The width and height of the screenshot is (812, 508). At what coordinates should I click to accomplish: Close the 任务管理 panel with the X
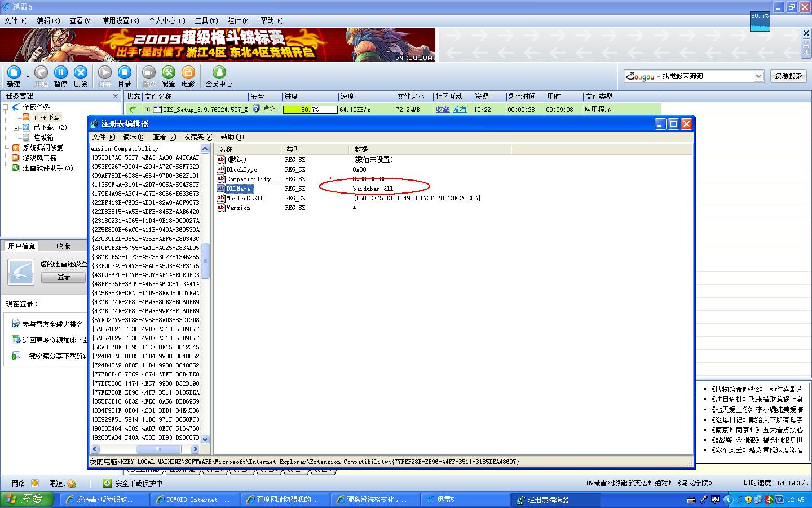pos(116,97)
